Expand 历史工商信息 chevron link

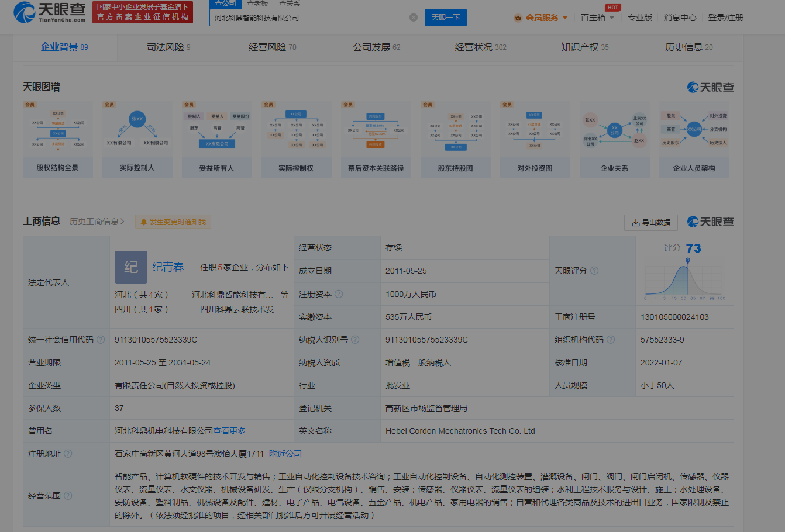point(97,222)
